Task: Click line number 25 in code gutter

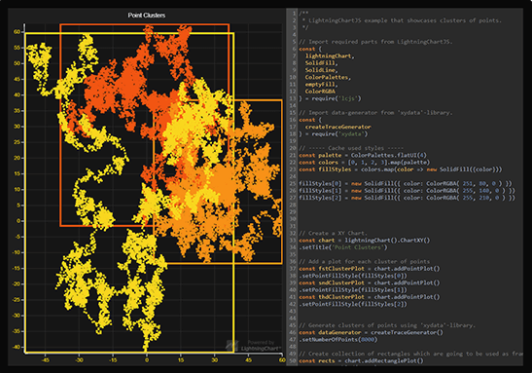Action: pos(293,184)
